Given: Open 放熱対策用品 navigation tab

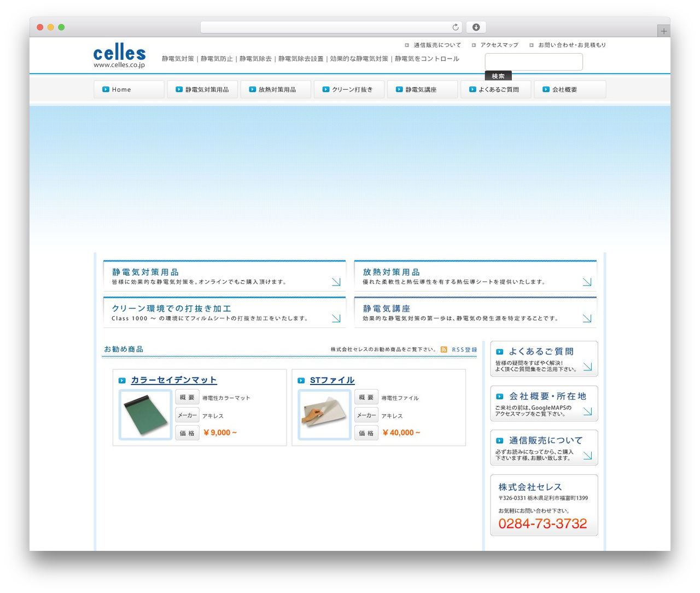Looking at the screenshot, I should [276, 89].
